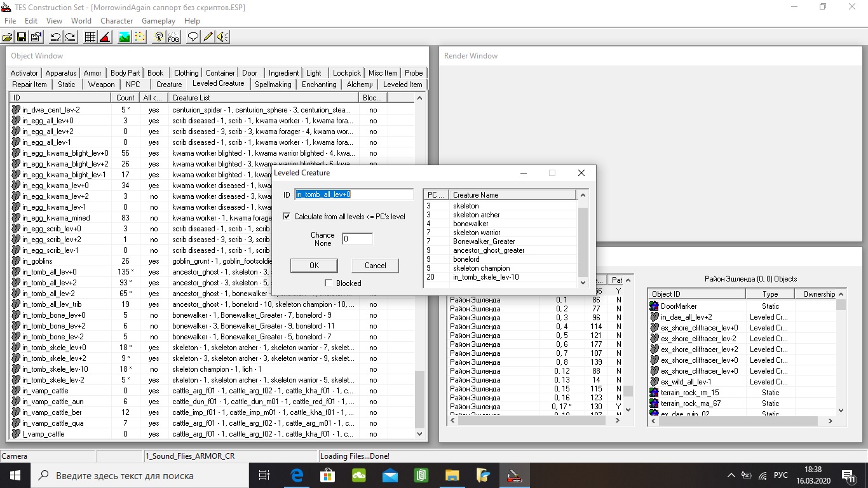Switch to the Leveled Item tab
Screen dimensions: 868x488
click(x=403, y=85)
